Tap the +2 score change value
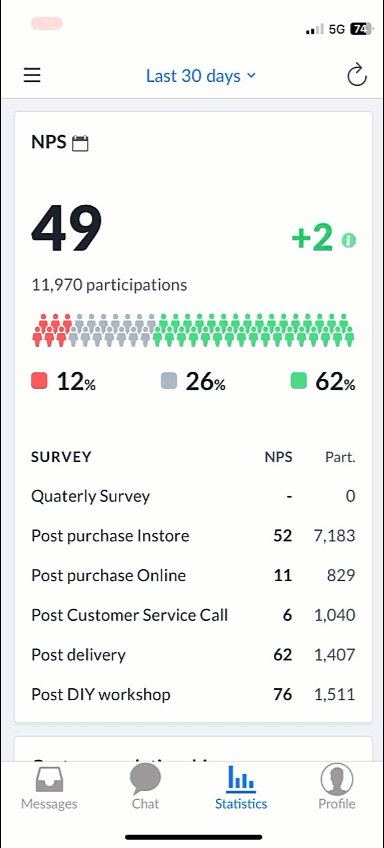This screenshot has height=848, width=384. [312, 238]
